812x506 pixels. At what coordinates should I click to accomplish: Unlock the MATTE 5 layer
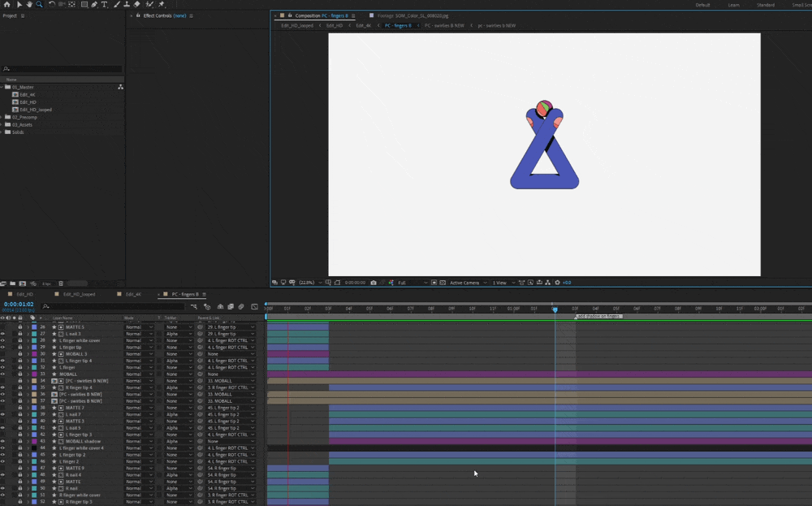point(20,327)
